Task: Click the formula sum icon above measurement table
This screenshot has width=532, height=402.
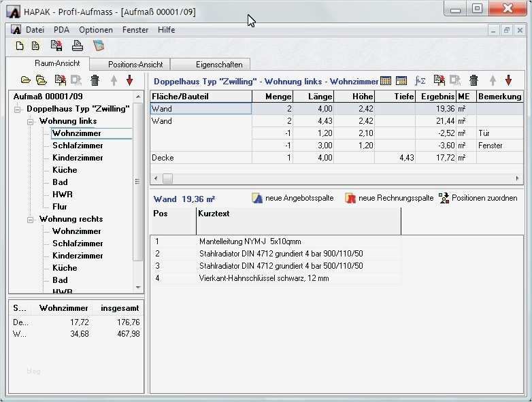Action: click(420, 80)
